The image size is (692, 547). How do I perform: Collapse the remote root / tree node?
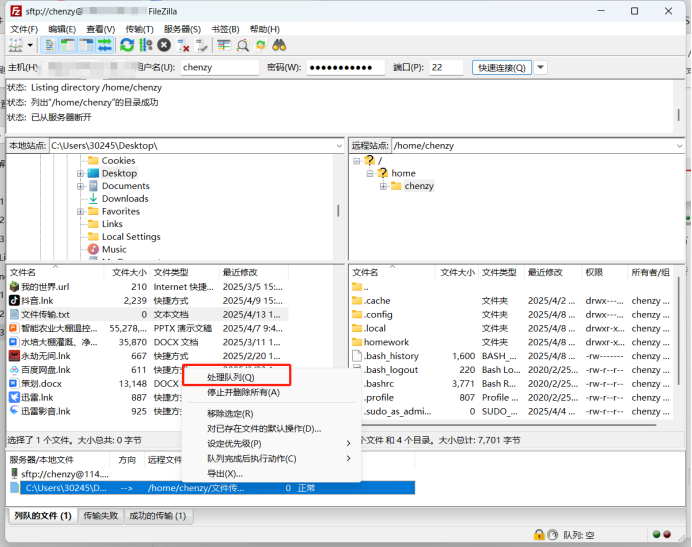[357, 161]
